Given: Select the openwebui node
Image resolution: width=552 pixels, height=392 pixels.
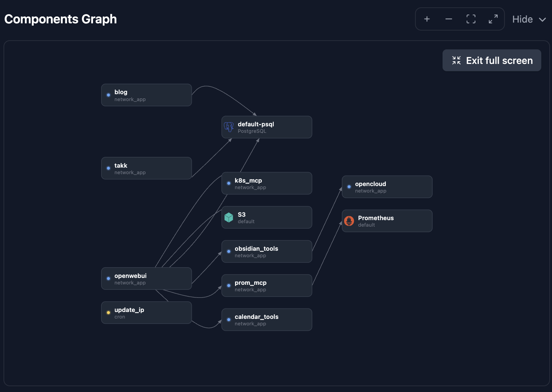Looking at the screenshot, I should pos(146,278).
